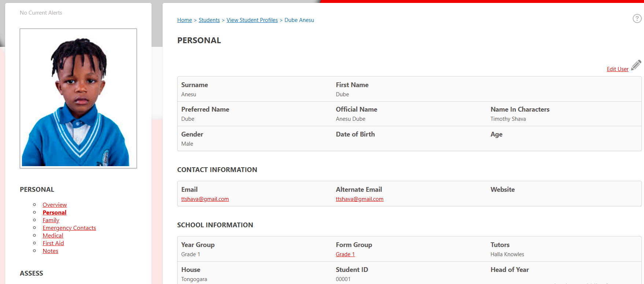Image resolution: width=644 pixels, height=284 pixels.
Task: Open the help question mark icon
Action: coord(637,19)
